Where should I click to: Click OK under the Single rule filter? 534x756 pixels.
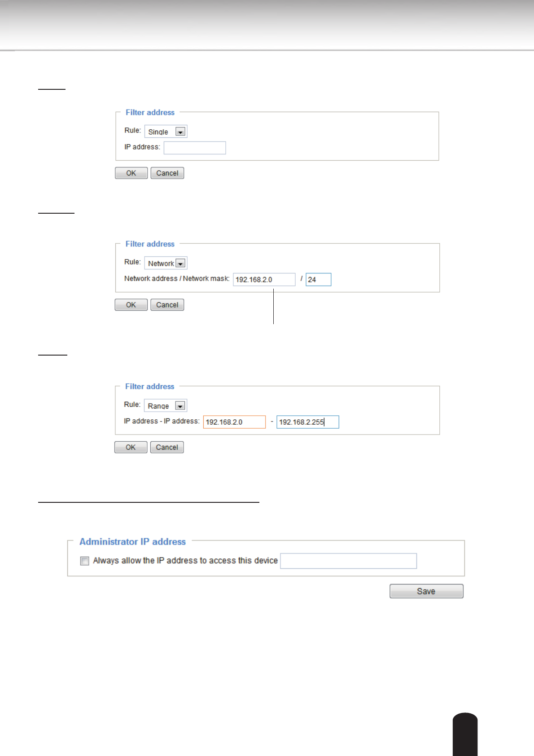[131, 173]
